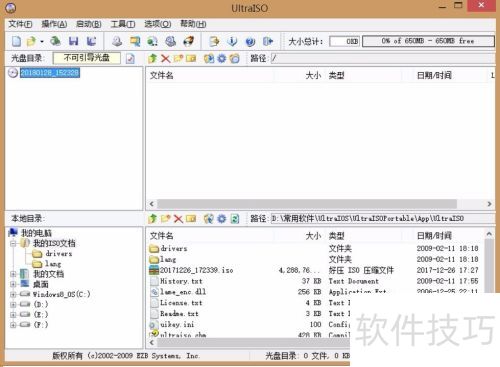500x367 pixels.
Task: Select drivers folder in local tree
Action: (x=59, y=254)
